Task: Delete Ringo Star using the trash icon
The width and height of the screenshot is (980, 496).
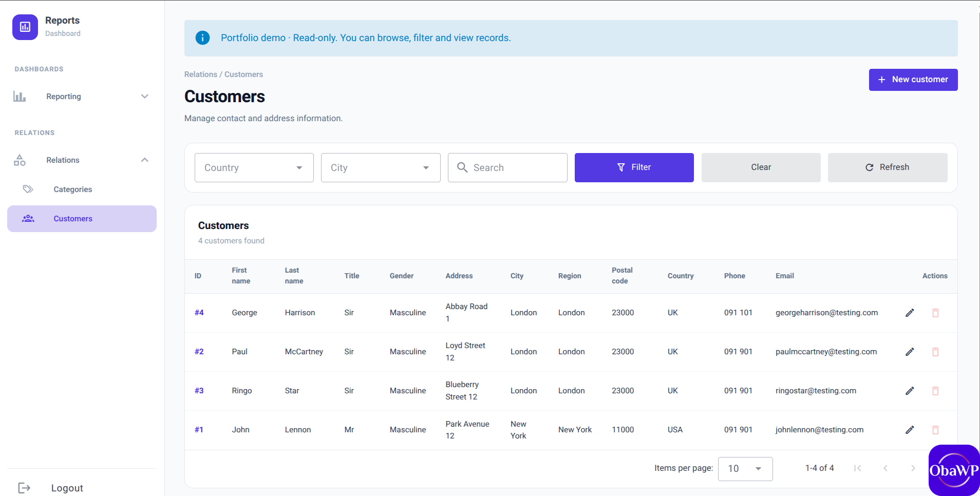Action: 935,391
